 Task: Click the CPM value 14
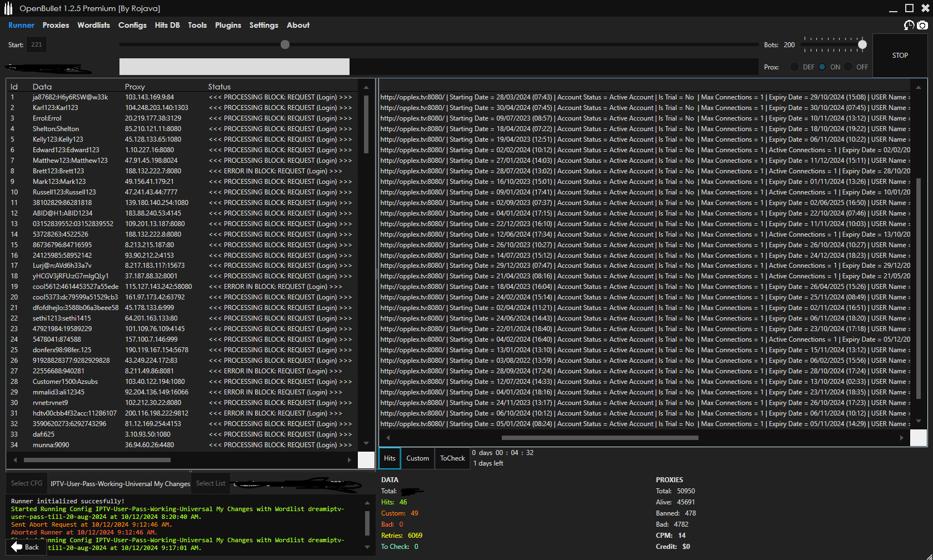pos(682,536)
